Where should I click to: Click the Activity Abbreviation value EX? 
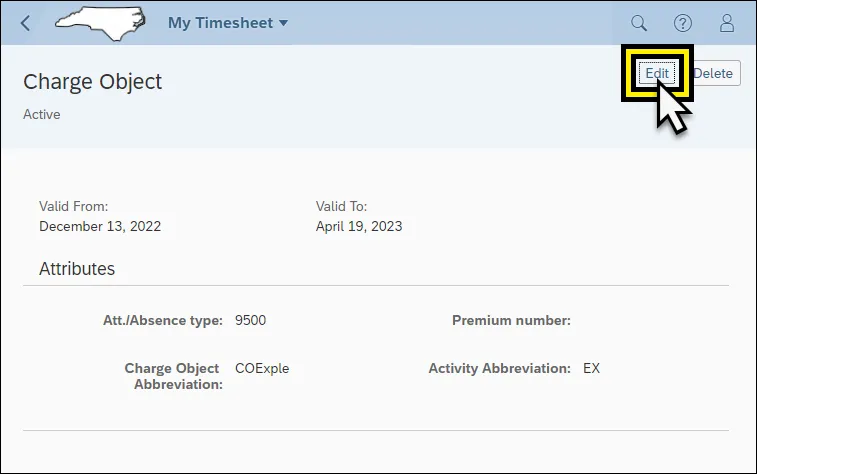coord(592,369)
